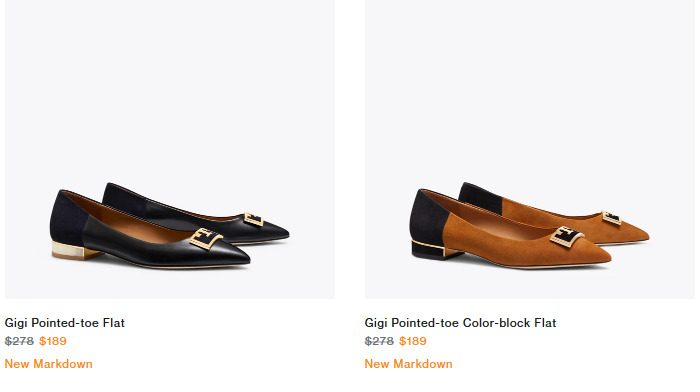Click the gold buckle on the front black shoe

pos(206,238)
